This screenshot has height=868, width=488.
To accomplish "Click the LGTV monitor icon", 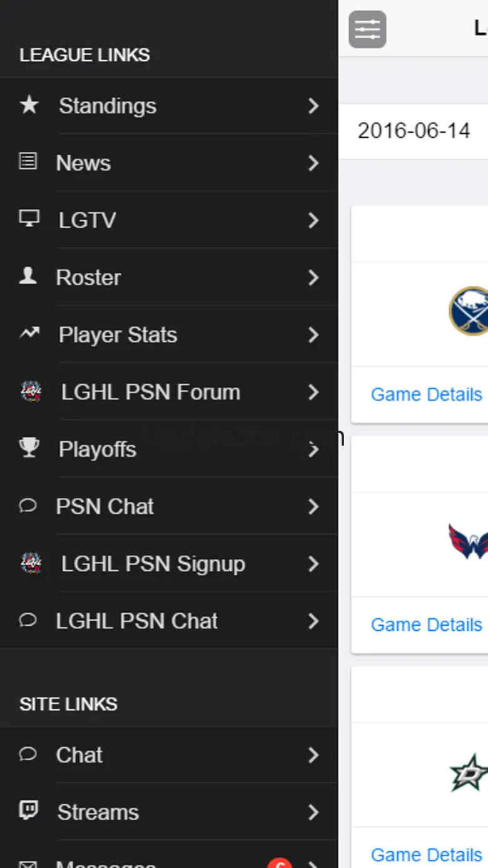I will tap(29, 219).
